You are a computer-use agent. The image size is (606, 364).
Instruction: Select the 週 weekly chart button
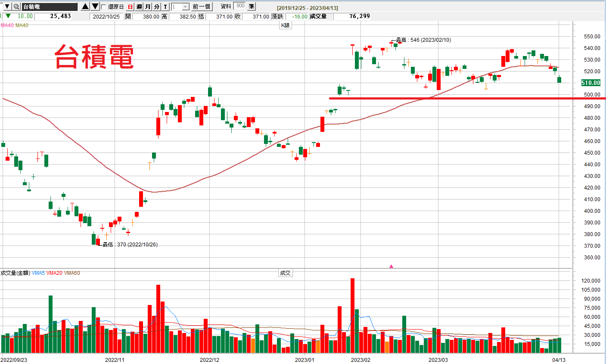point(139,6)
